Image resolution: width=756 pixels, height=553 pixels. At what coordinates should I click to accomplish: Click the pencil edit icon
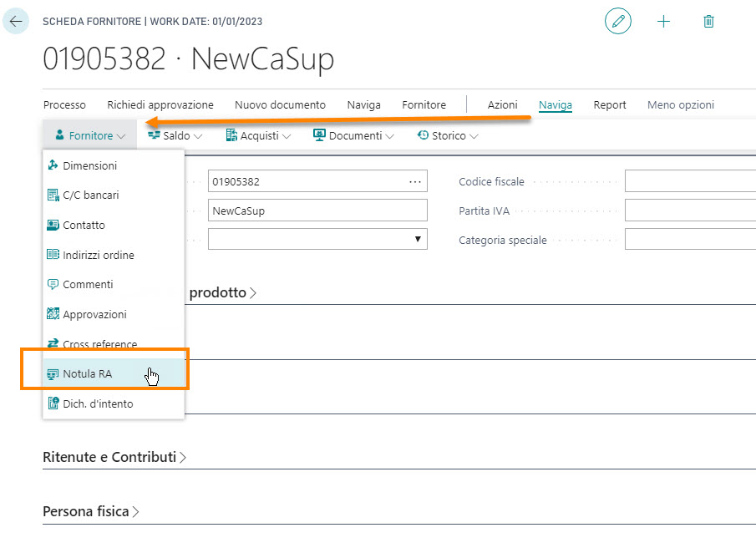coord(618,22)
